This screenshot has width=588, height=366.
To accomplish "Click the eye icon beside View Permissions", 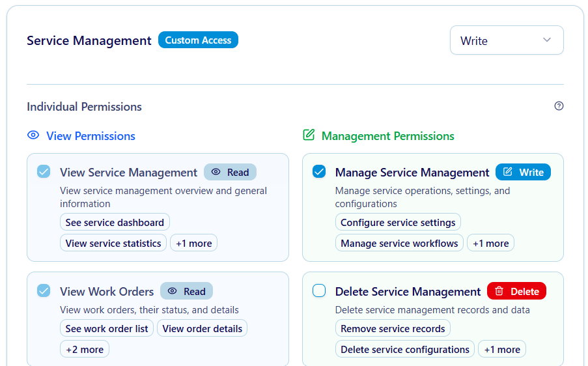I will coord(33,135).
